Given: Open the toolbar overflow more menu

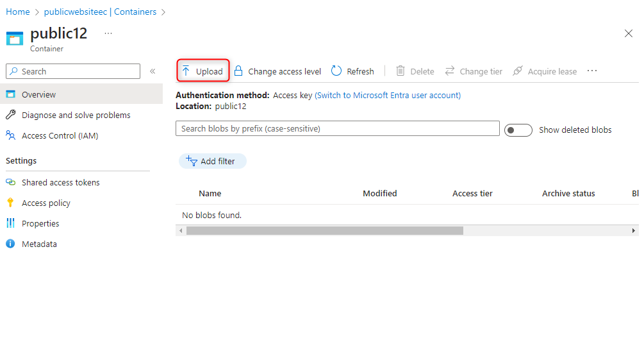Looking at the screenshot, I should (x=592, y=71).
